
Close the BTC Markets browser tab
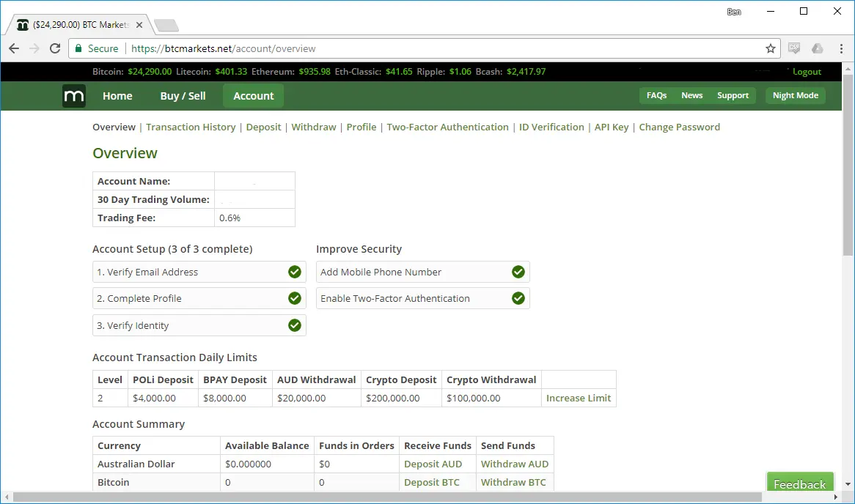139,25
